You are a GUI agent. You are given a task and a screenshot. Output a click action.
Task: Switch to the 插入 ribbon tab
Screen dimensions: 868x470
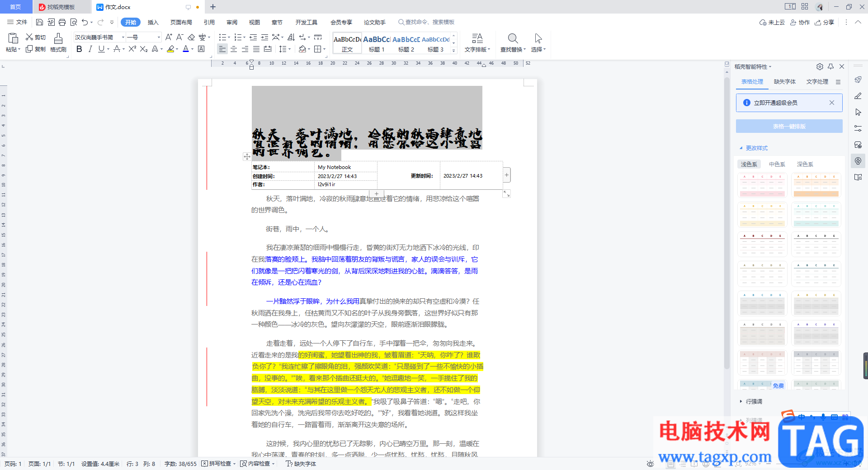[x=153, y=22]
